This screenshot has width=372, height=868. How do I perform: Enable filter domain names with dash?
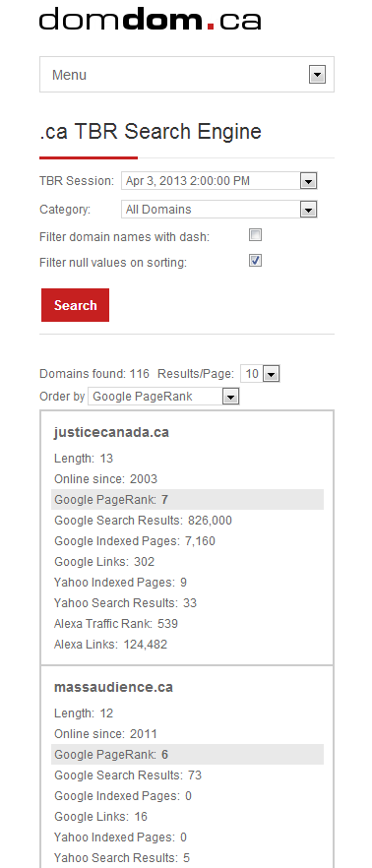point(255,235)
